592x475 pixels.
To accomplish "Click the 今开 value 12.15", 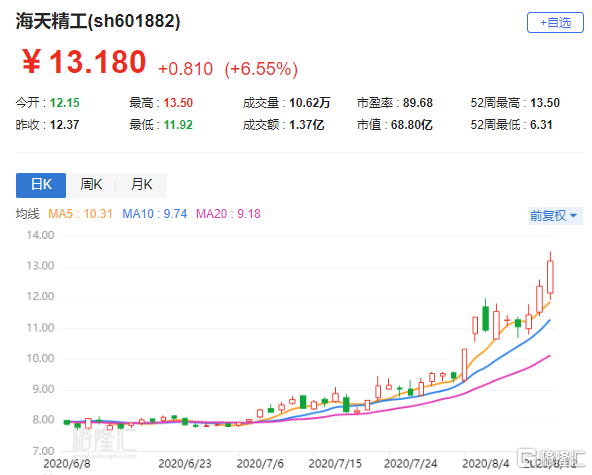I will coord(65,103).
